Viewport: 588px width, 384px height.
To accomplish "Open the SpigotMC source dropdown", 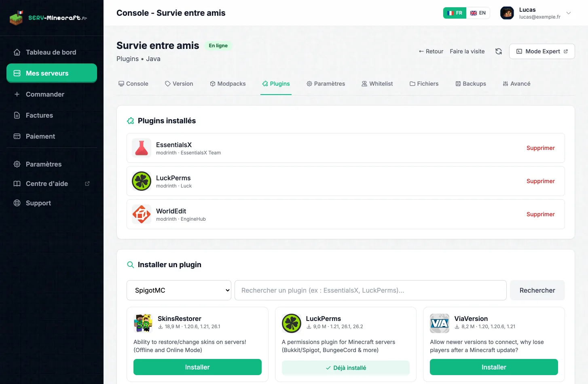I will 179,290.
